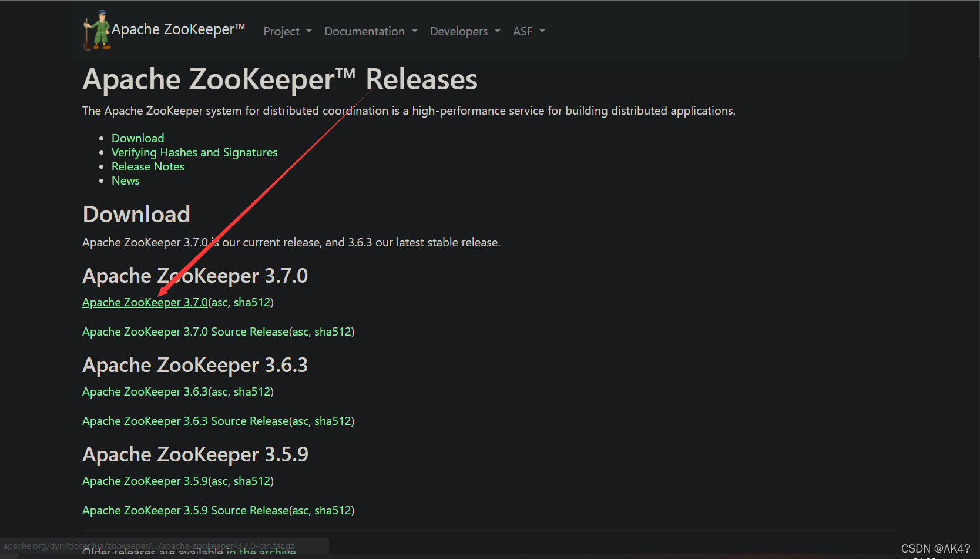Click the 'Apache ZooKeeper 3.5.9' section heading
980x559 pixels.
tap(195, 454)
